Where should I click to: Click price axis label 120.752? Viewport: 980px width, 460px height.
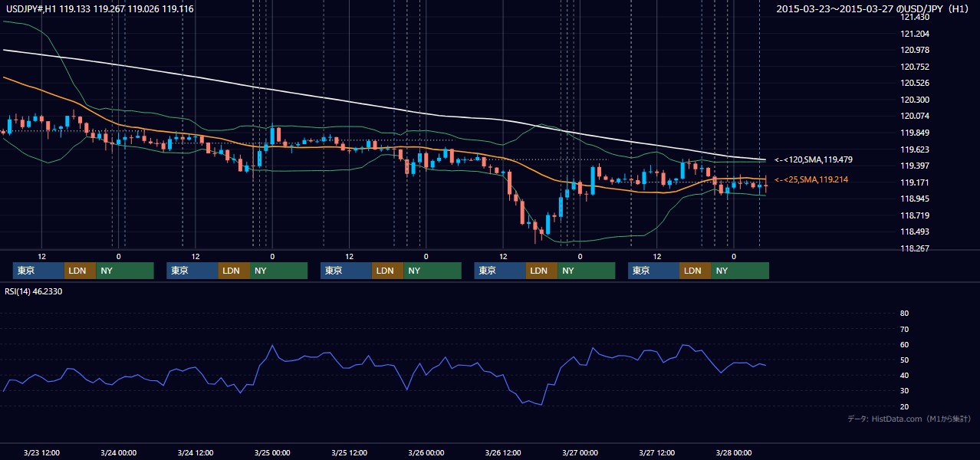(914, 67)
